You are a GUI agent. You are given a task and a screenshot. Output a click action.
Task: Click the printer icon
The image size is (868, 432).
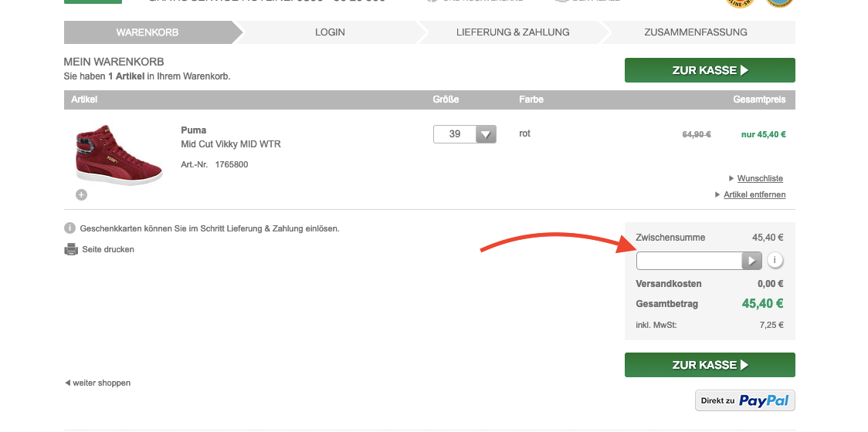tap(71, 249)
